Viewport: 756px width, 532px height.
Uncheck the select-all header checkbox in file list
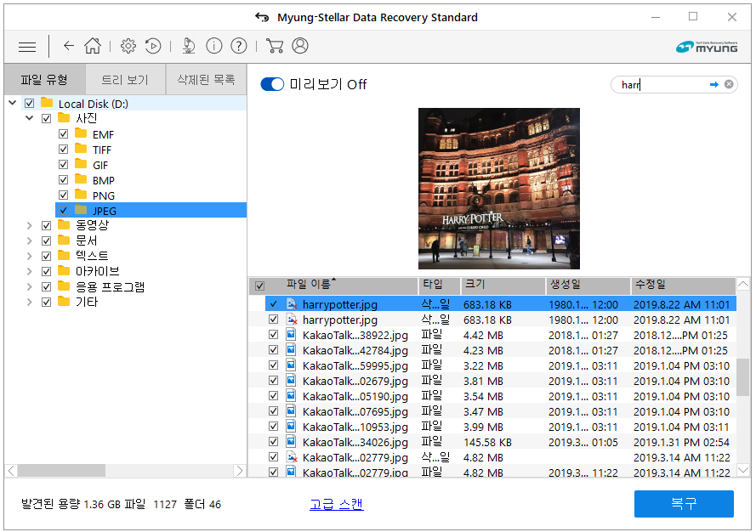pyautogui.click(x=259, y=286)
